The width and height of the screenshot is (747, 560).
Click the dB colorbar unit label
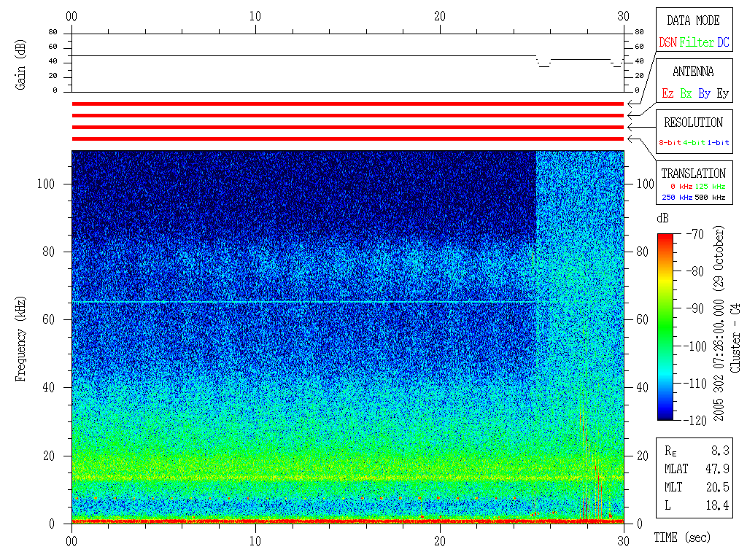[x=662, y=218]
